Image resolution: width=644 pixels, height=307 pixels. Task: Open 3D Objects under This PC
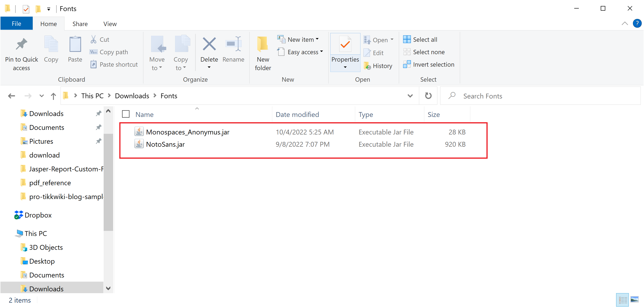pyautogui.click(x=46, y=247)
